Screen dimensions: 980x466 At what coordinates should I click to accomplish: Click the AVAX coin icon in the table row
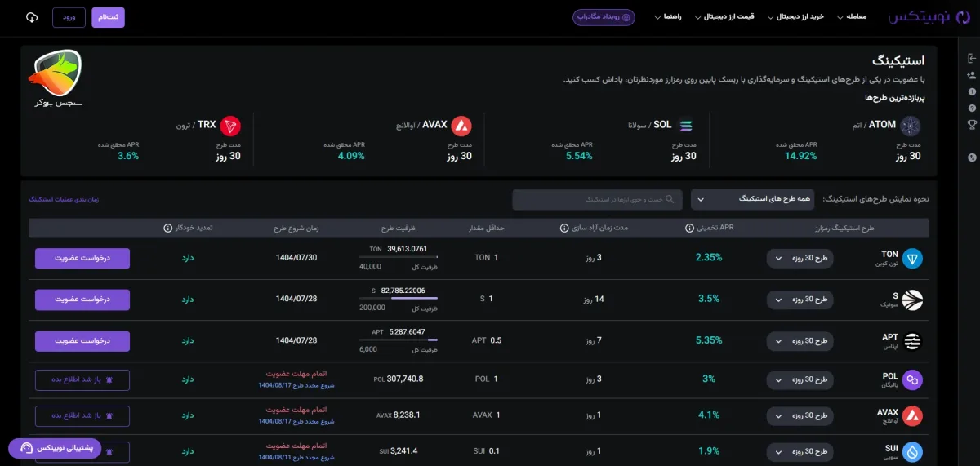pyautogui.click(x=912, y=416)
